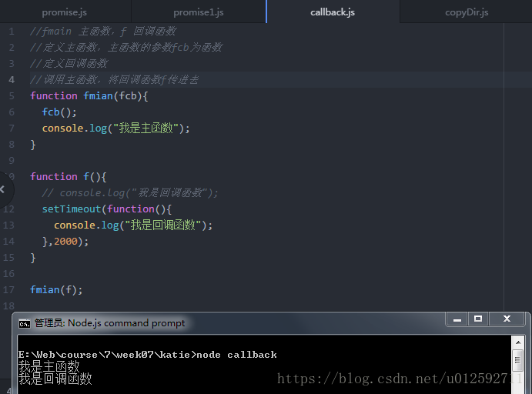Click the 'fcb();' call on line 6
Screen dimensions: 532x394
(59, 112)
